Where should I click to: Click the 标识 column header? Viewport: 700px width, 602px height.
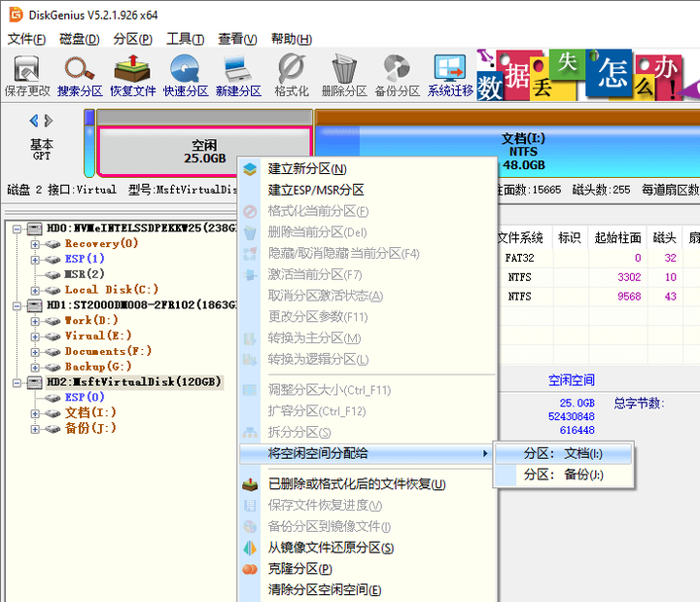(x=570, y=238)
